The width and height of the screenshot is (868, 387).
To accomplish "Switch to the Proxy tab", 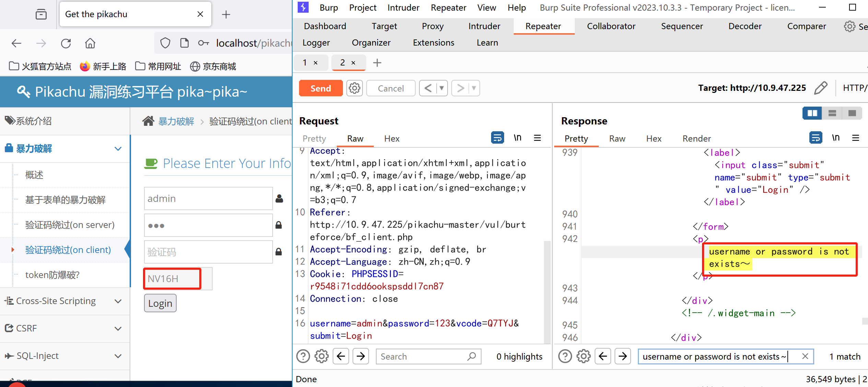I will [x=432, y=26].
